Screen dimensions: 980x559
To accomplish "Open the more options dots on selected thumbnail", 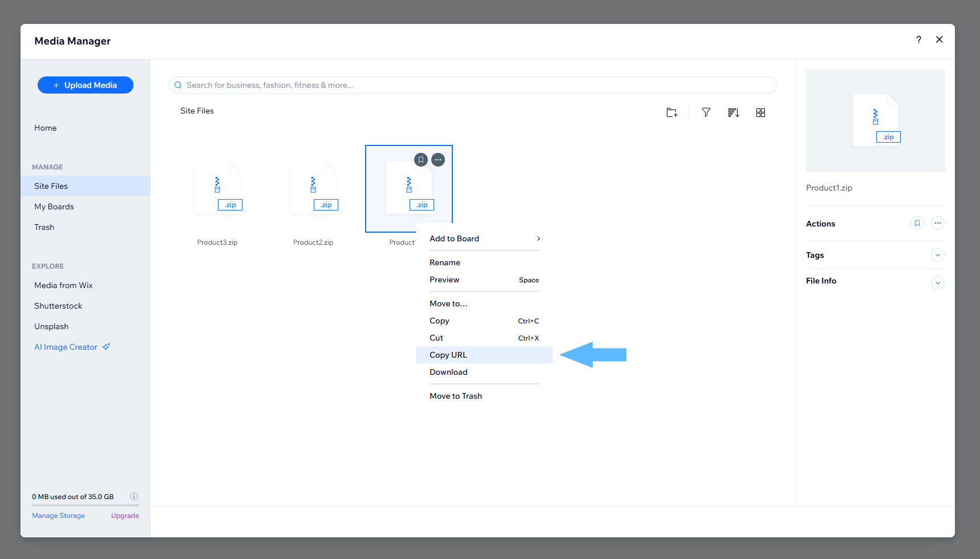I will [438, 160].
